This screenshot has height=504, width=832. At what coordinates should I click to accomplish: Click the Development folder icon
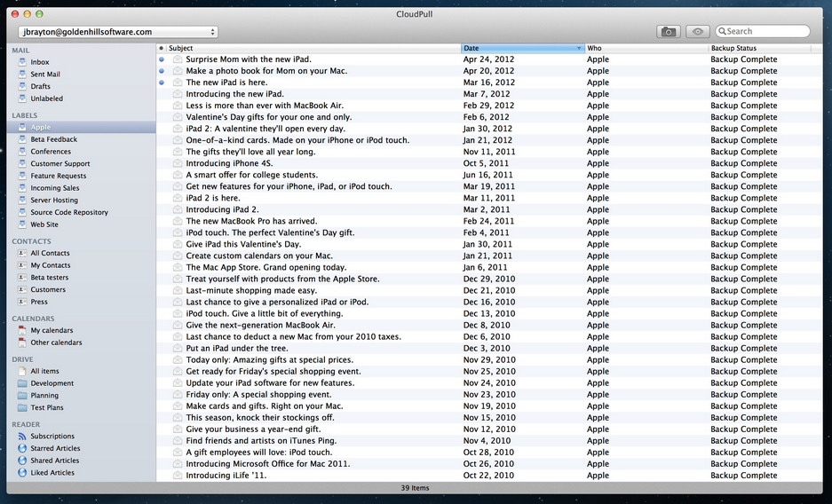coord(22,383)
